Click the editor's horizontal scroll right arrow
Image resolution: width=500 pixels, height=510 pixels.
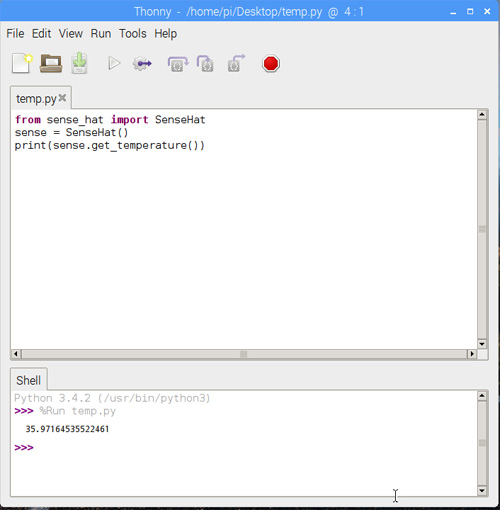pos(472,354)
